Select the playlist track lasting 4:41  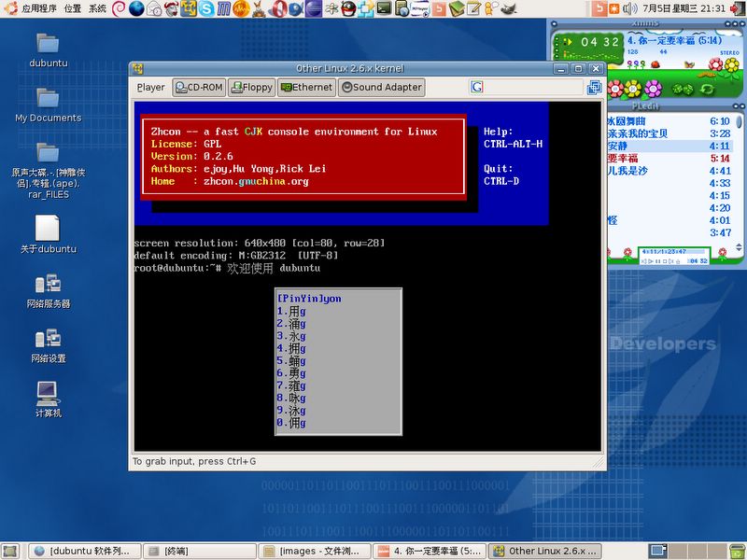[x=669, y=171]
